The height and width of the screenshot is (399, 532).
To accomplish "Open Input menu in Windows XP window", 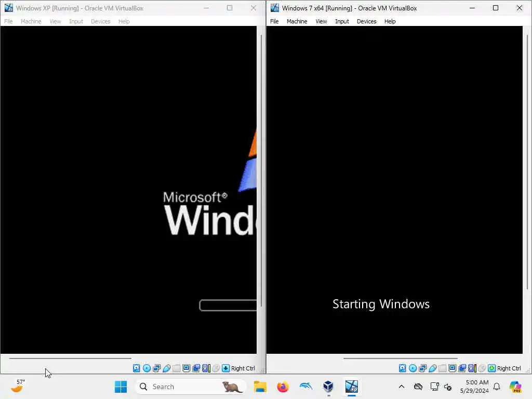I will pyautogui.click(x=76, y=21).
